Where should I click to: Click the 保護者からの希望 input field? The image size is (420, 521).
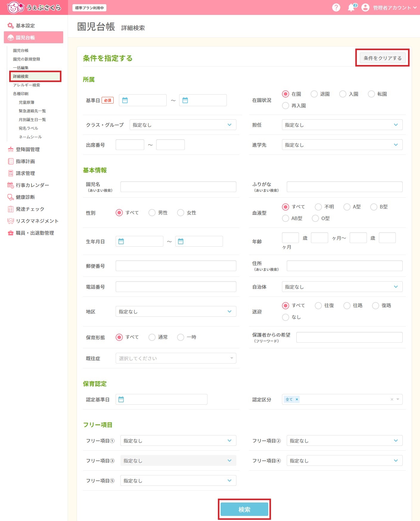(349, 337)
